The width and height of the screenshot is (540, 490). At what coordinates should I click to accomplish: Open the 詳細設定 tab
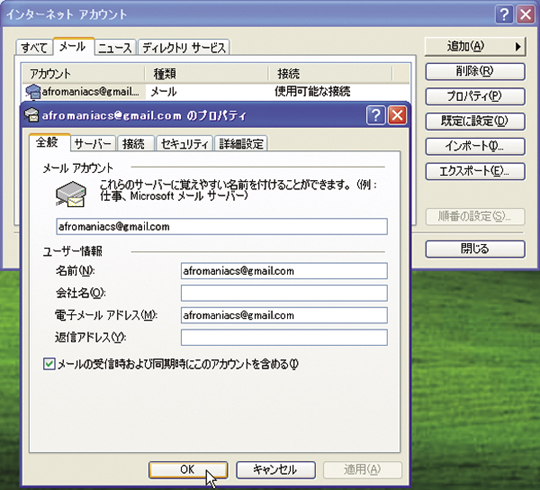pos(241,144)
